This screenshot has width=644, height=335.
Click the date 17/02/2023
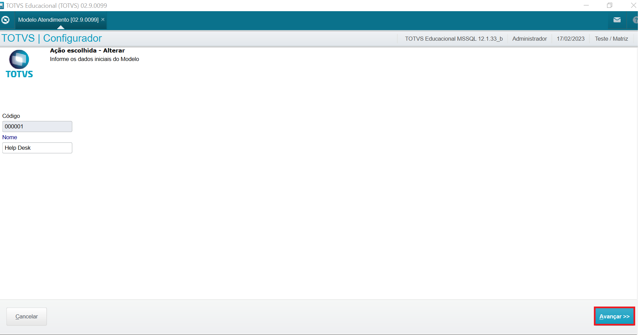[570, 39]
